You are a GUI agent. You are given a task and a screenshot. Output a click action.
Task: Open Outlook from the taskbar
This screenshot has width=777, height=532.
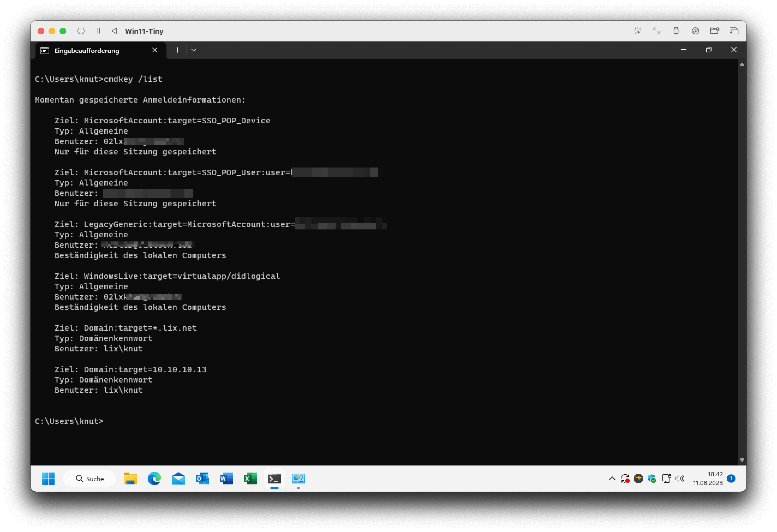click(202, 479)
